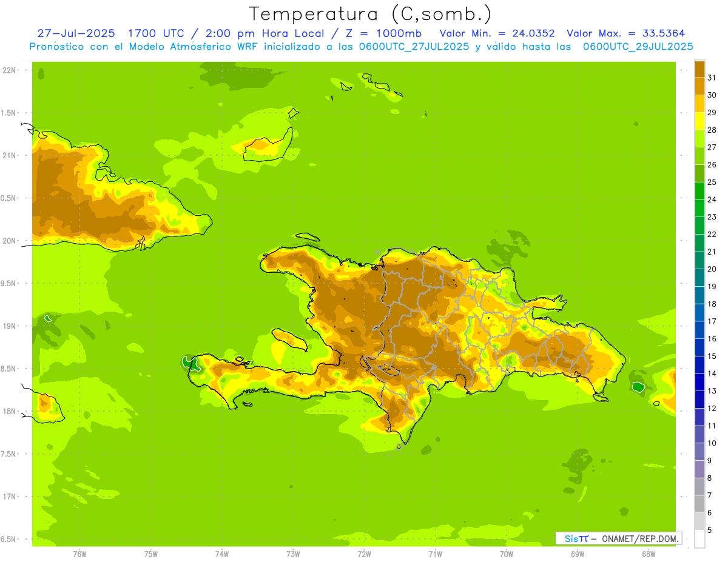Click the '72W' longitude axis label
The image size is (728, 562).
364,554
